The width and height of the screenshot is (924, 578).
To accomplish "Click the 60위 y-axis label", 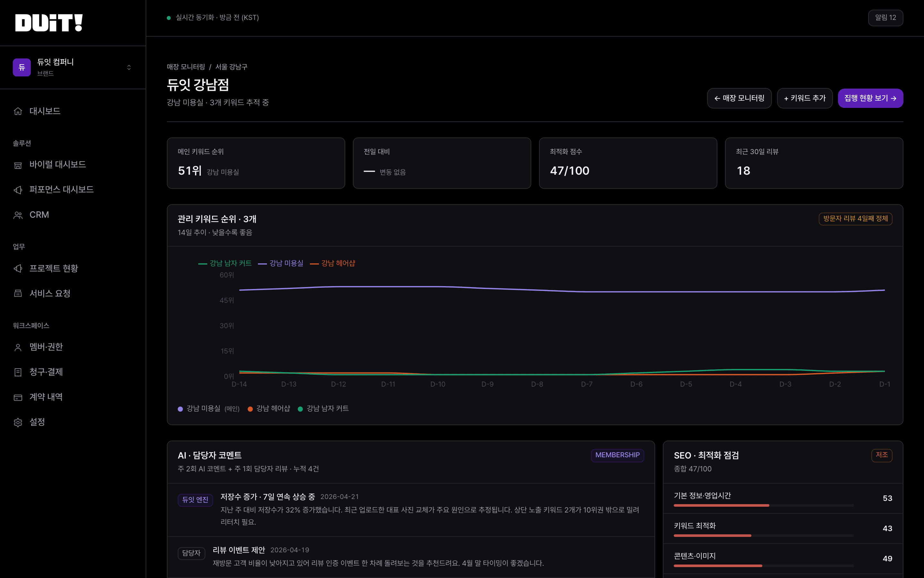I will tap(227, 275).
